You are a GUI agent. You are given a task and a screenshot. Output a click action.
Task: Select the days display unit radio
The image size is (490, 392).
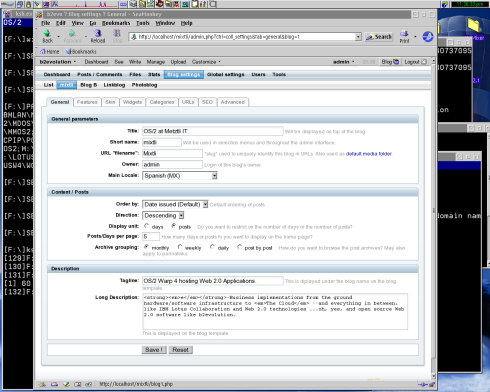tap(146, 226)
